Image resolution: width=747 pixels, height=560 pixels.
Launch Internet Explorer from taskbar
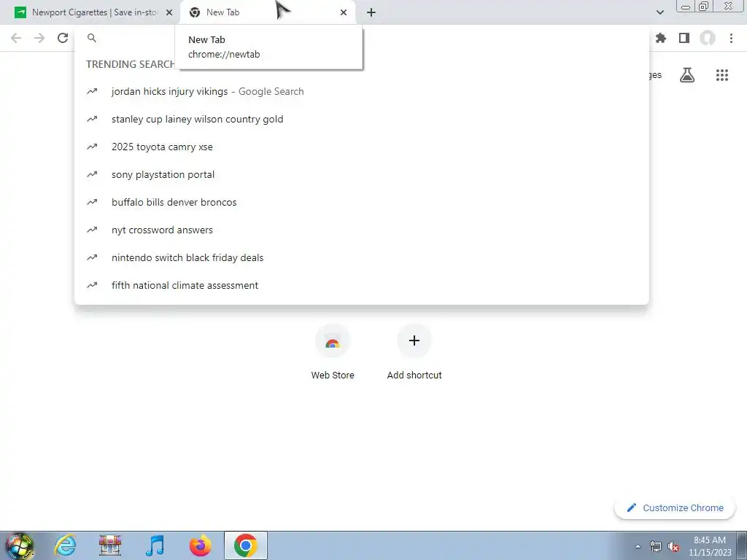click(65, 545)
